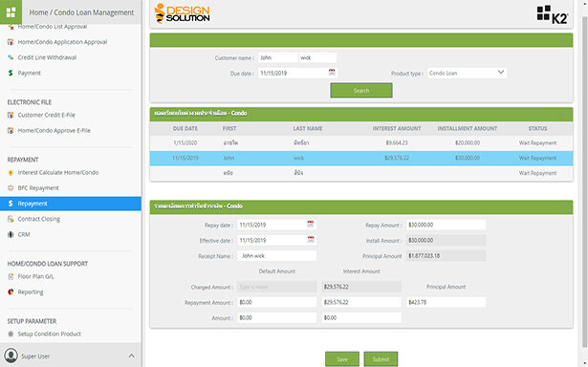588x367 pixels.
Task: Select the Repayment menu item
Action: (x=71, y=204)
